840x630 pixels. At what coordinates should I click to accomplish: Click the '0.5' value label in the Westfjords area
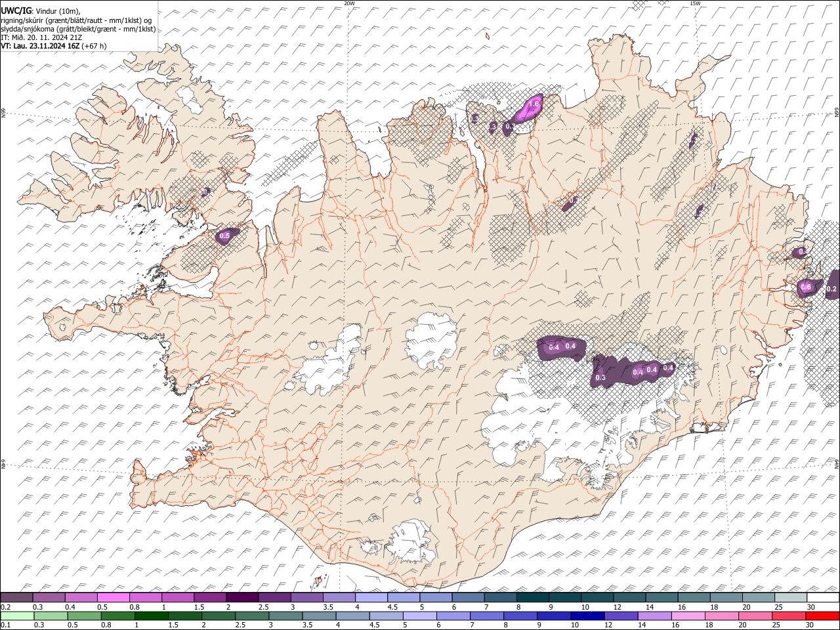coord(224,236)
